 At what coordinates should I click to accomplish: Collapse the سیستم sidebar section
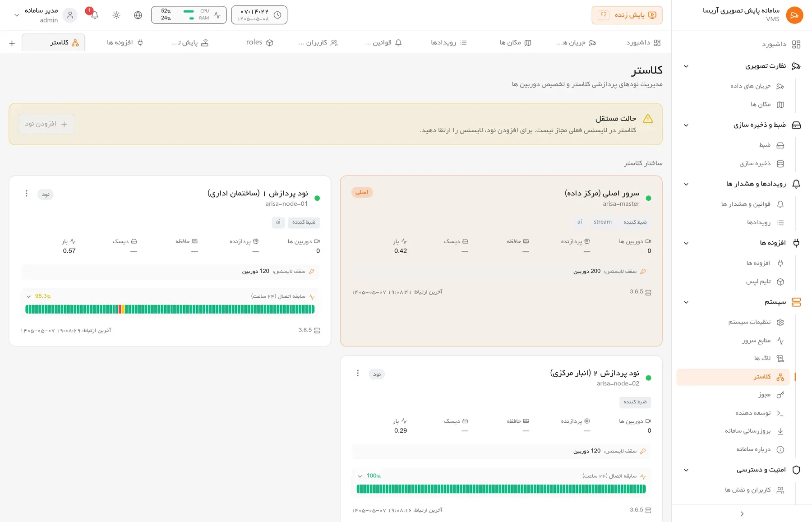point(686,302)
